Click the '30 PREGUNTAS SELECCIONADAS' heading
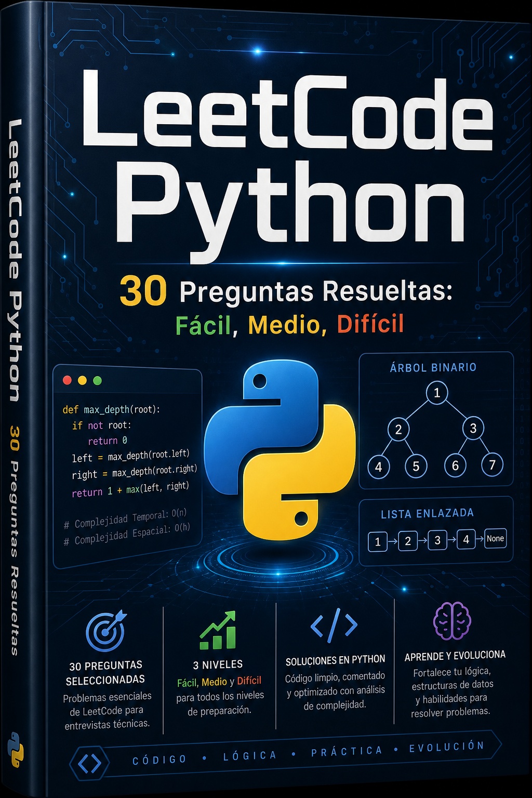Viewport: 532px width, 798px height. [105, 673]
